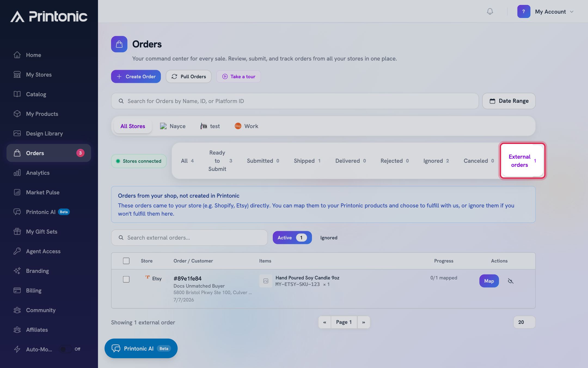The image size is (588, 368).
Task: Click the purple account avatar icon
Action: tap(523, 11)
